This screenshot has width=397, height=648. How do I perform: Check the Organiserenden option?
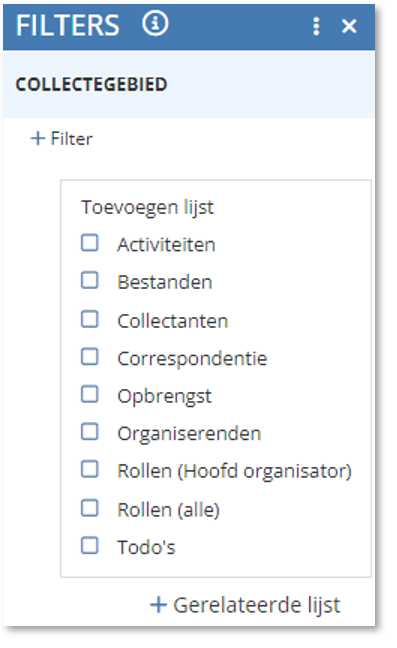click(x=90, y=432)
